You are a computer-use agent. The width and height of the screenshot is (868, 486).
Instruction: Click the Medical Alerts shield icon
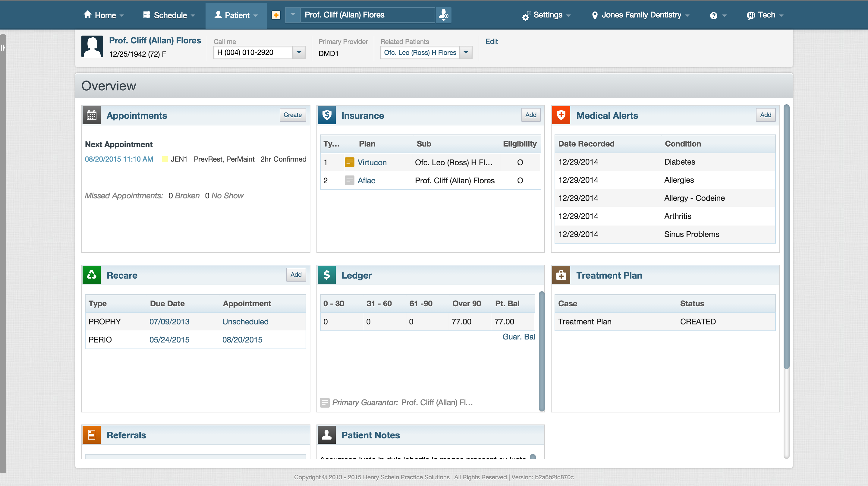tap(561, 116)
